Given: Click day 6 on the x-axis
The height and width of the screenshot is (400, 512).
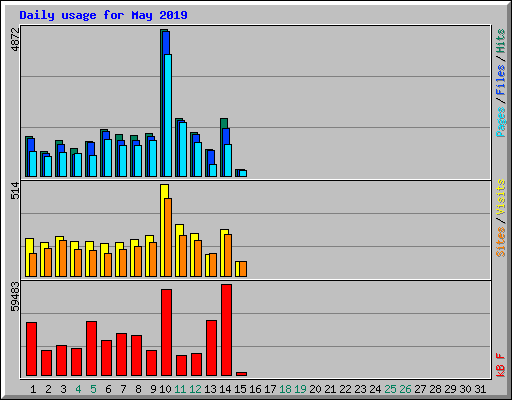Looking at the screenshot, I should (x=108, y=389).
